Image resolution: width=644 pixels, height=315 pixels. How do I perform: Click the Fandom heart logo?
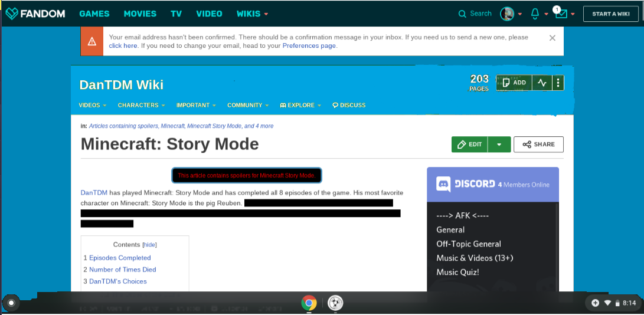pyautogui.click(x=12, y=14)
